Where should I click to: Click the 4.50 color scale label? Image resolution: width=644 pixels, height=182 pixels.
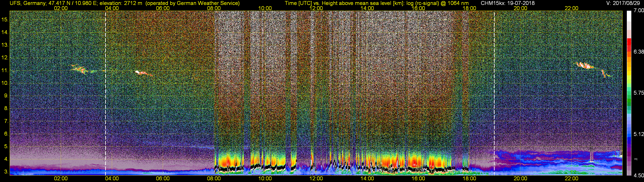(638, 176)
